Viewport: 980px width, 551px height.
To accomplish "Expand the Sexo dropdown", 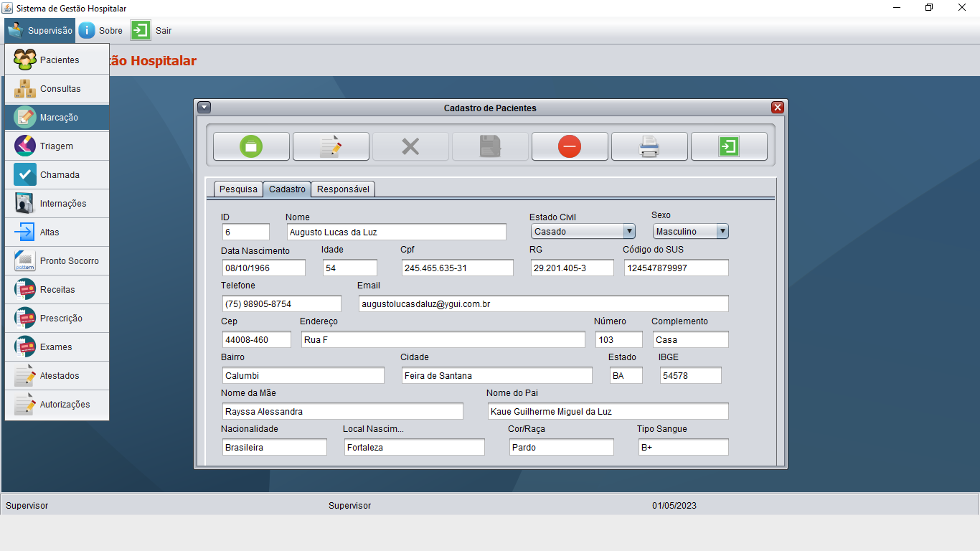I will point(722,231).
